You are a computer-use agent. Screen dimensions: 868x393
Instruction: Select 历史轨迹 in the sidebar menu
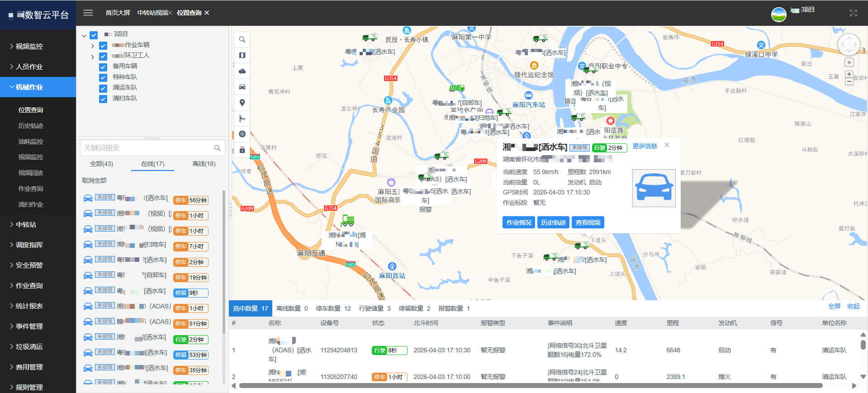[x=30, y=126]
